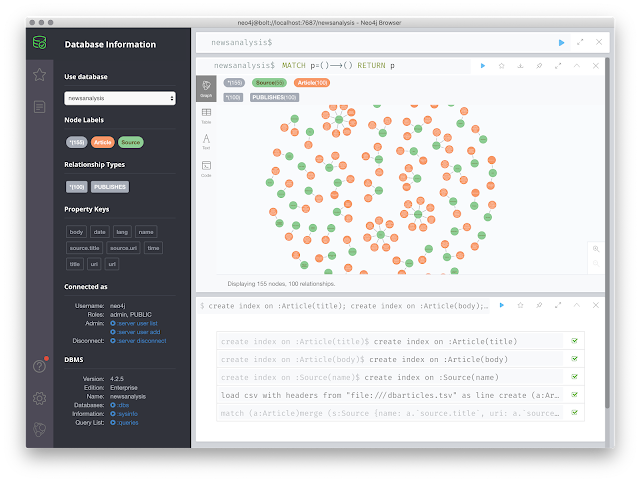Run :server user list link
Image resolution: width=640 pixels, height=482 pixels.
coord(134,323)
